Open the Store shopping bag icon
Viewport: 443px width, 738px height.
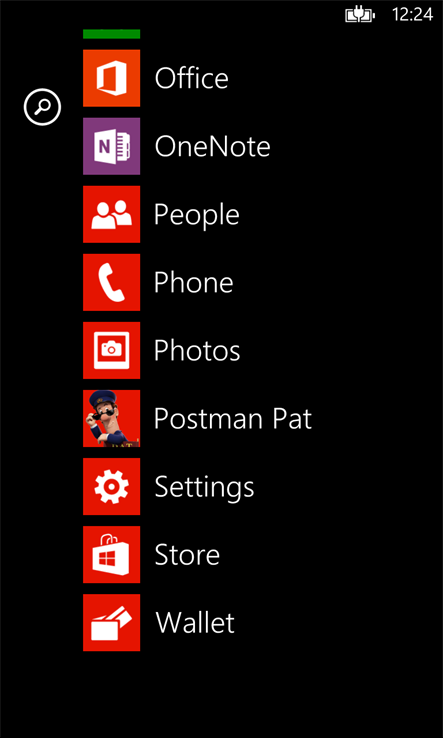pos(112,555)
